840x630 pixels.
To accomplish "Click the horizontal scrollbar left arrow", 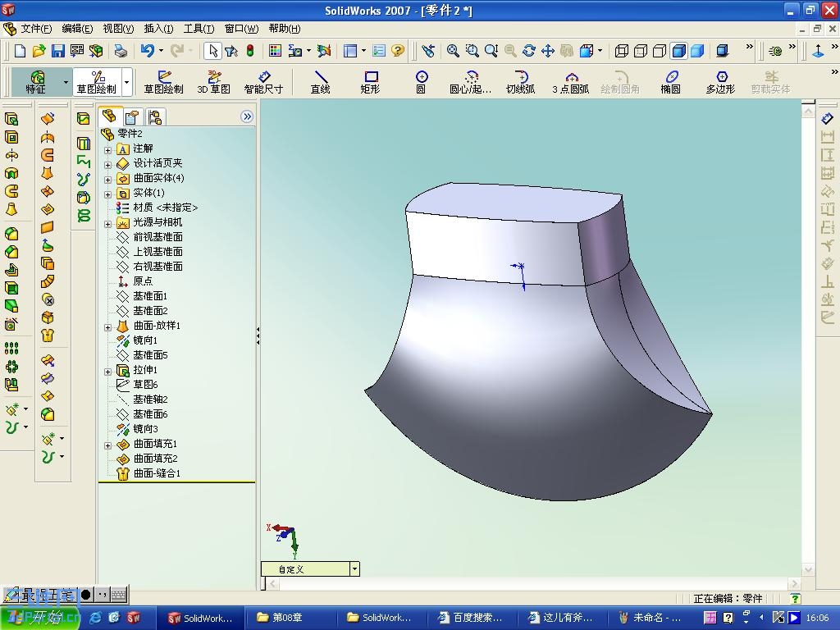I will point(272,583).
